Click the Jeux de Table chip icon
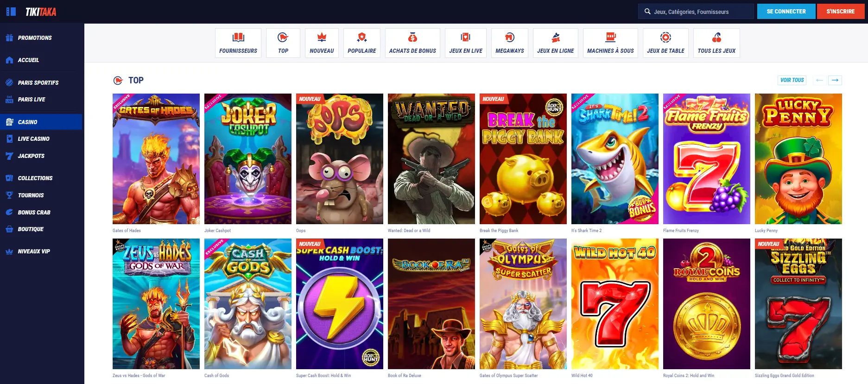The image size is (868, 384). click(665, 37)
